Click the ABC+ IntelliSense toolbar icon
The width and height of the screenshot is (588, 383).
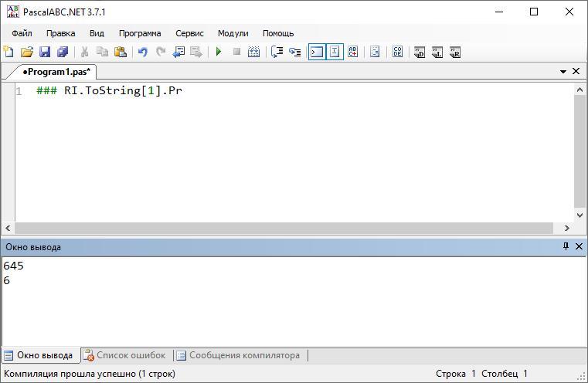coord(352,52)
